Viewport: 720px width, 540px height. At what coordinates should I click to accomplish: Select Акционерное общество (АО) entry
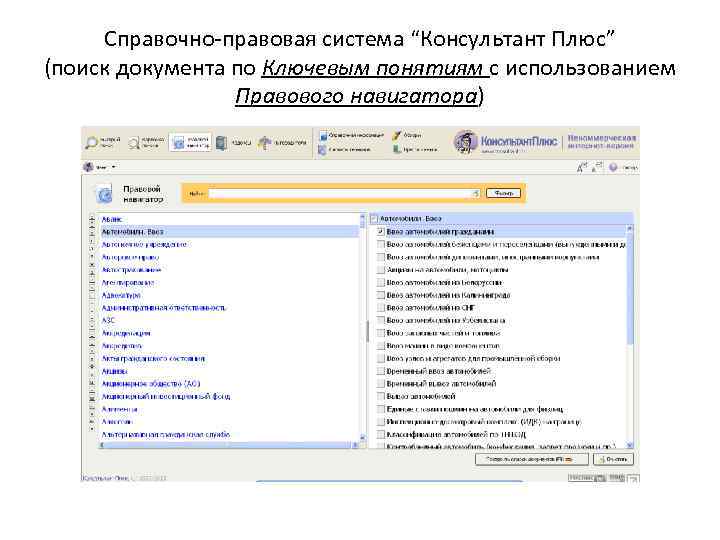[x=151, y=383]
